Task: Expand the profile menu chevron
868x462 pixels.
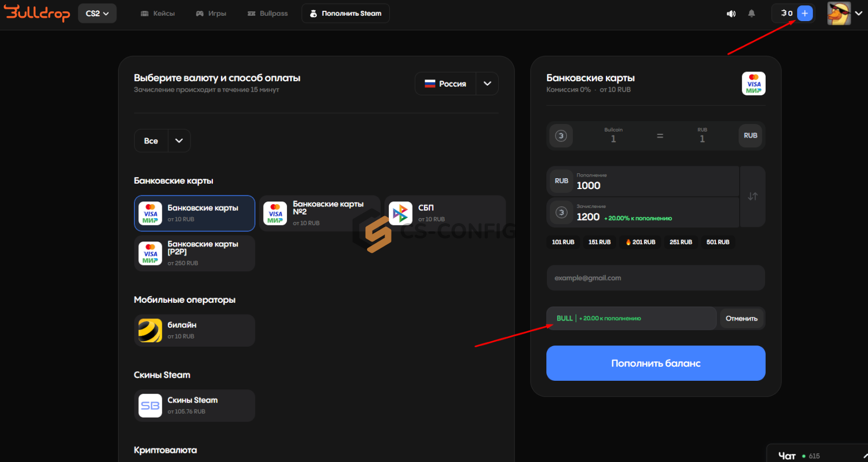Action: (859, 14)
